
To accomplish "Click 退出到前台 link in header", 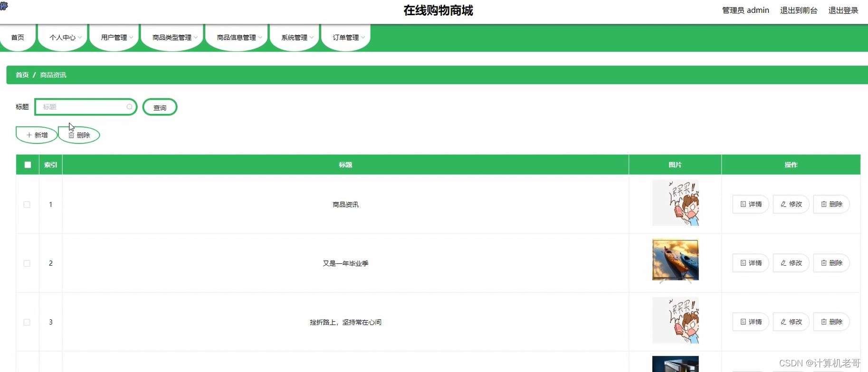I will click(799, 10).
